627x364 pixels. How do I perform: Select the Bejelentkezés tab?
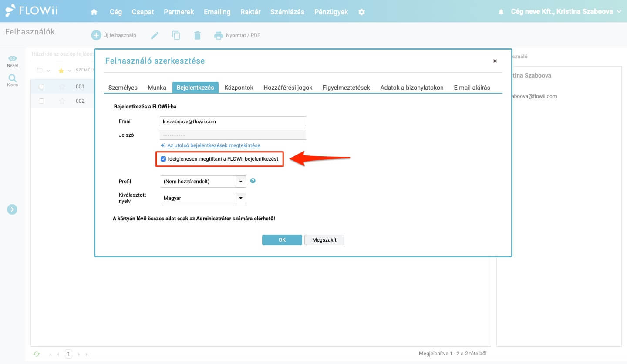[195, 88]
